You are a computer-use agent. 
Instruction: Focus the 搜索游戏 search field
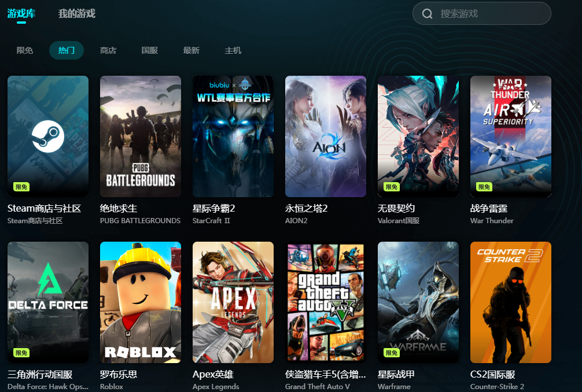pos(482,14)
